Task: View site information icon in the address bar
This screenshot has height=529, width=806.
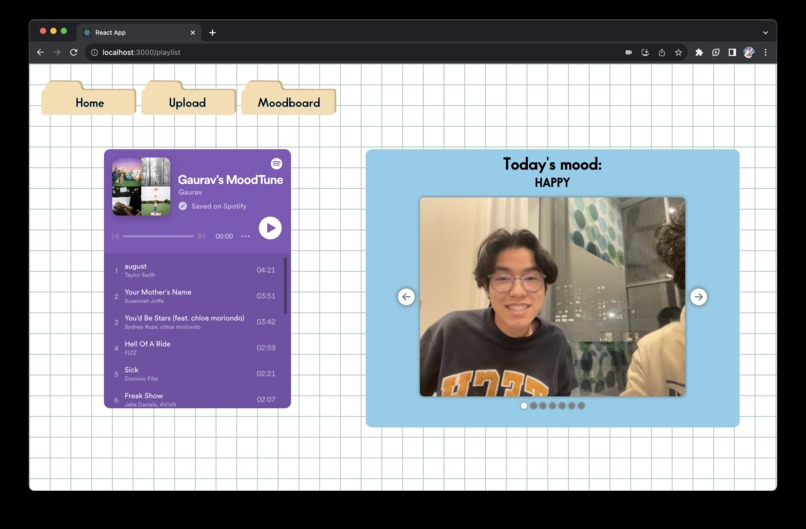Action: (x=94, y=52)
